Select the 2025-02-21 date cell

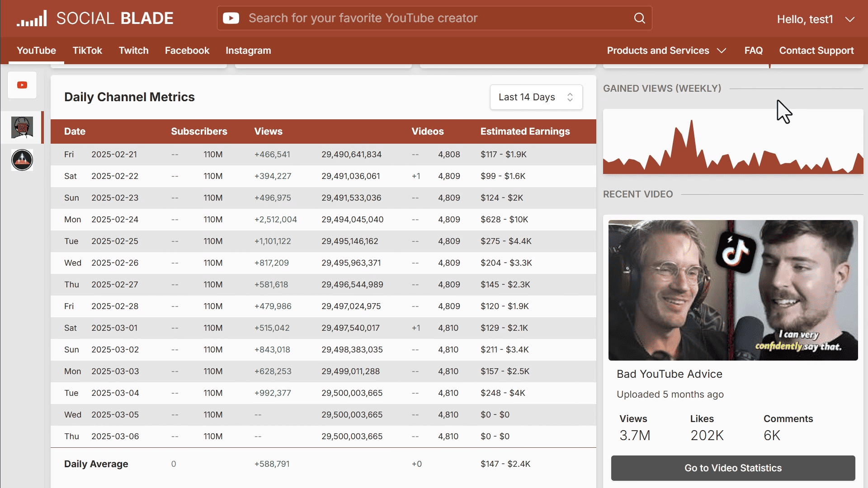pyautogui.click(x=114, y=155)
